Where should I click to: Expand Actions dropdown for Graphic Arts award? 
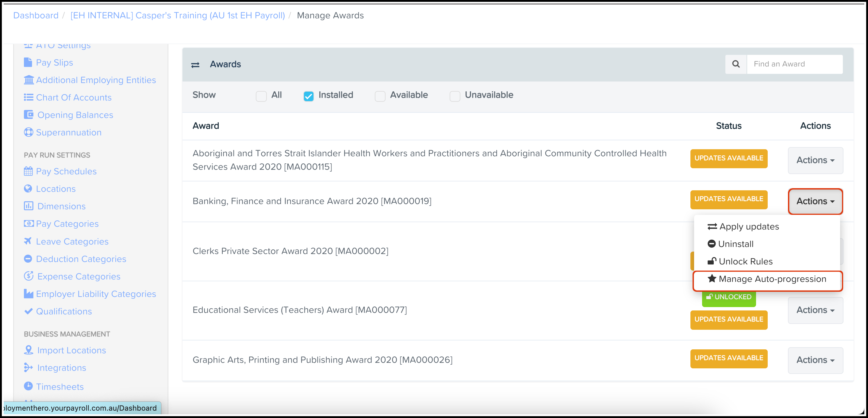pos(815,360)
